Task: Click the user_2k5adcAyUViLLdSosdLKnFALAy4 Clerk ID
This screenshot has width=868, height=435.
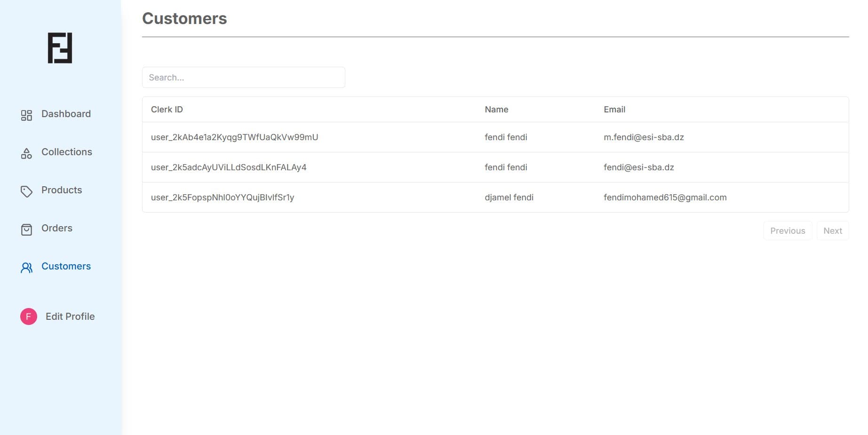Action: point(229,167)
